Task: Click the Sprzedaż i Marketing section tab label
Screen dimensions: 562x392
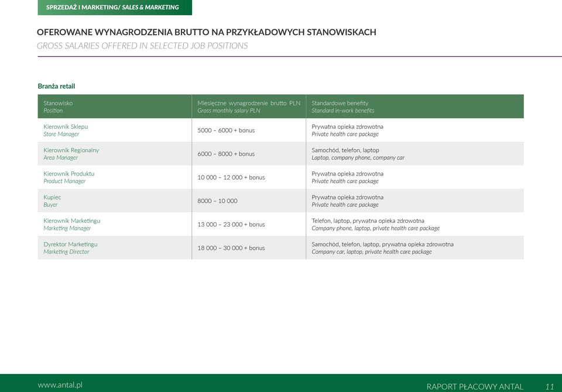Action: click(115, 7)
